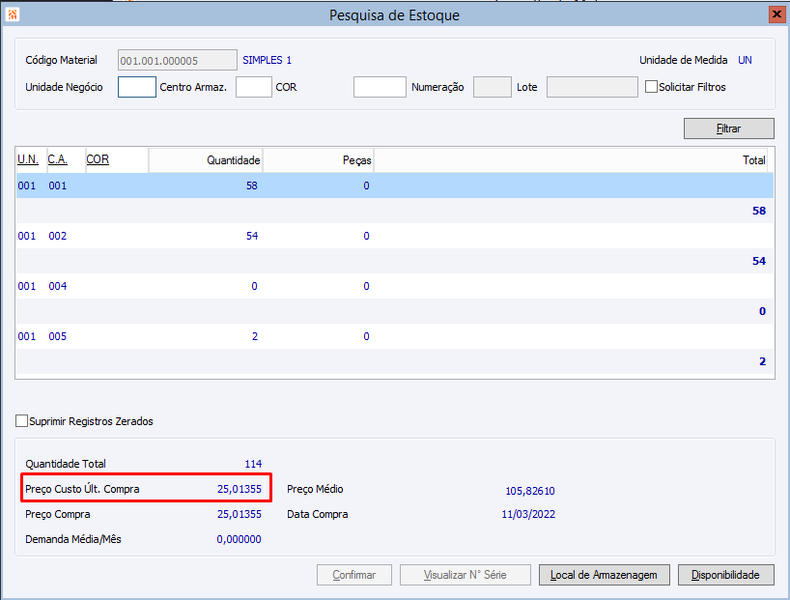Click Preço Custo Últ. Compra value

[239, 489]
